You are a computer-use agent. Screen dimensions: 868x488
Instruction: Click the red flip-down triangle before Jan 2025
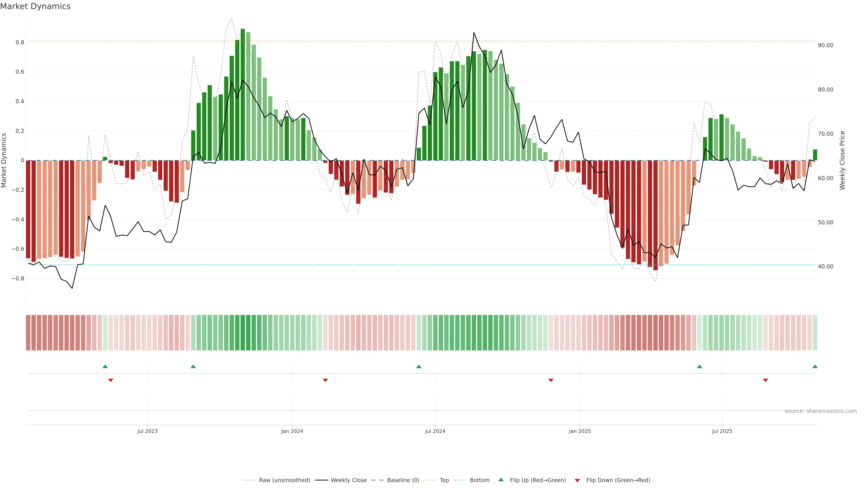coord(551,380)
